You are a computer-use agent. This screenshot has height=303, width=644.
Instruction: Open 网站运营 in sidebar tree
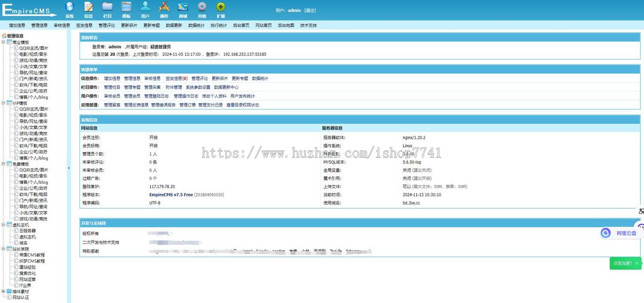[x=27, y=279]
